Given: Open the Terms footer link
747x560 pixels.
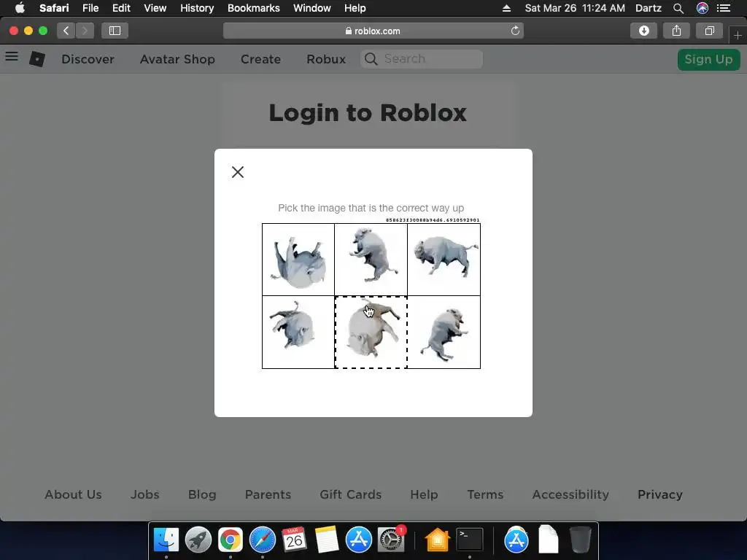Looking at the screenshot, I should pos(485,494).
